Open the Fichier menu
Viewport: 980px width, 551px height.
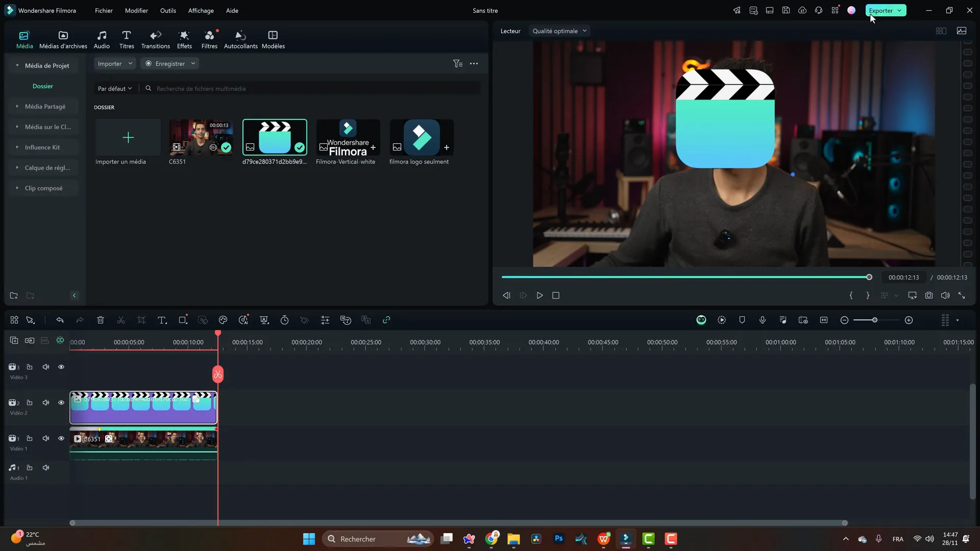[104, 10]
